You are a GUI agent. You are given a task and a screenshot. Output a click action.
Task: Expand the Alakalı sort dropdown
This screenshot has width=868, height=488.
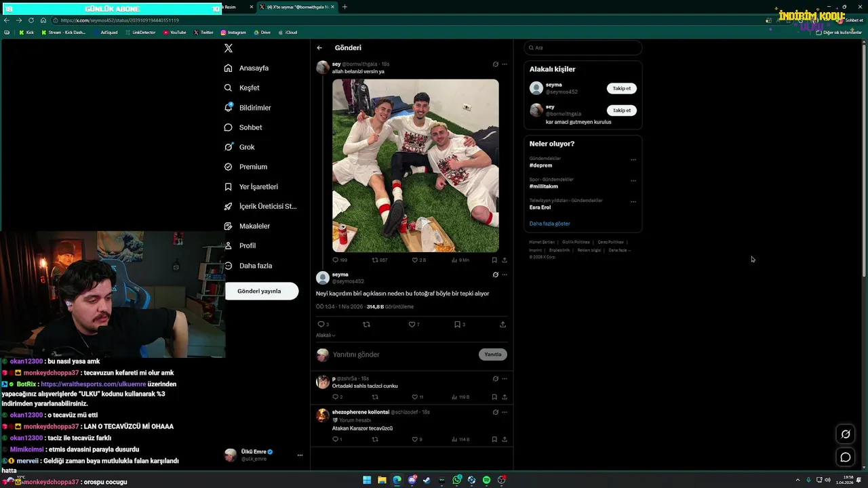click(x=325, y=335)
